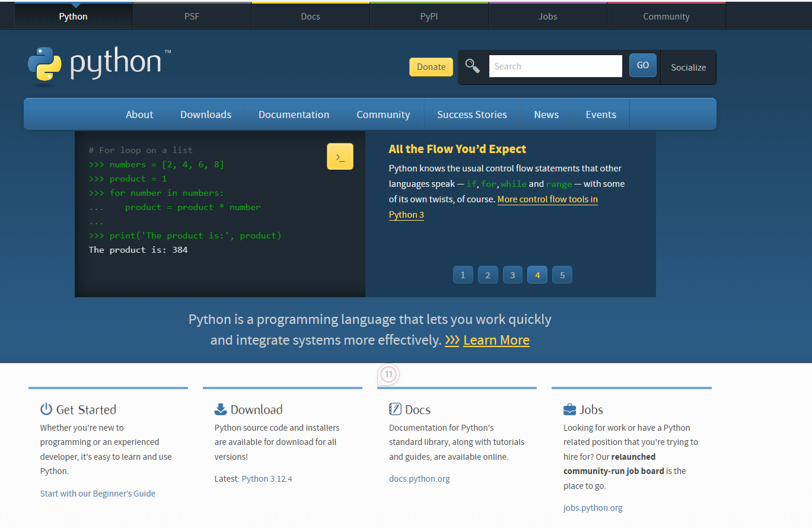Click the Learn More link

(x=496, y=341)
